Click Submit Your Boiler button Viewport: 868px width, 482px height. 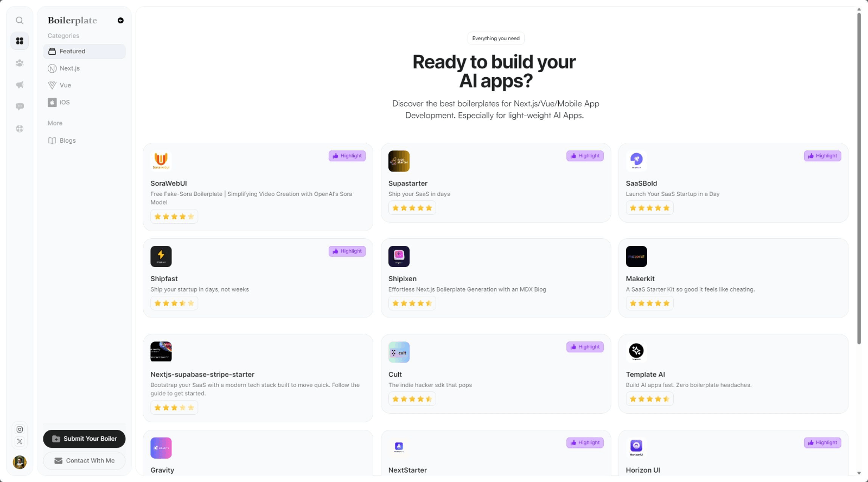tap(84, 439)
